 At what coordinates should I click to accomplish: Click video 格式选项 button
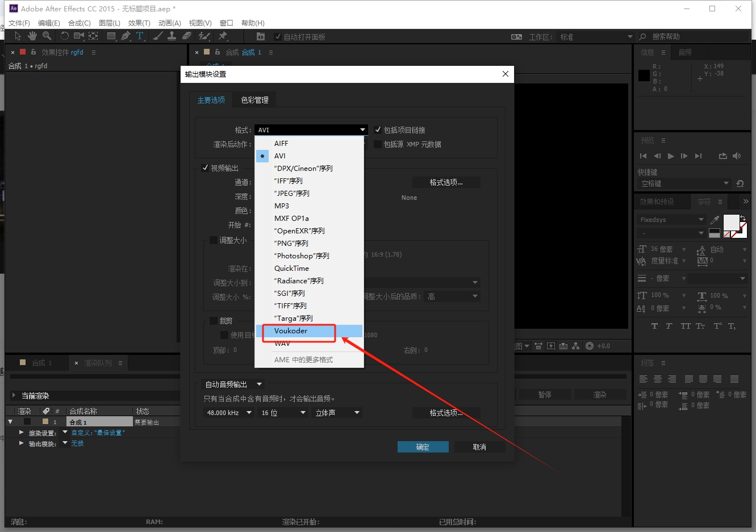[446, 182]
